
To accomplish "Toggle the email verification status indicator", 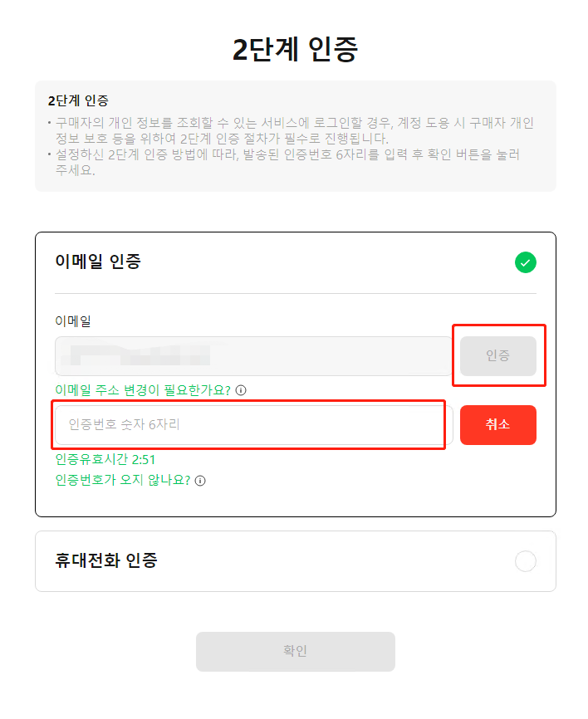I will pyautogui.click(x=526, y=262).
